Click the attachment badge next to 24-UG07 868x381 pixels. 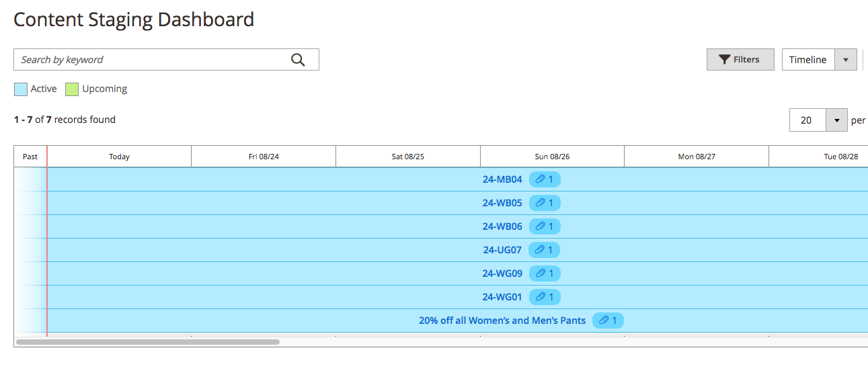click(x=545, y=250)
